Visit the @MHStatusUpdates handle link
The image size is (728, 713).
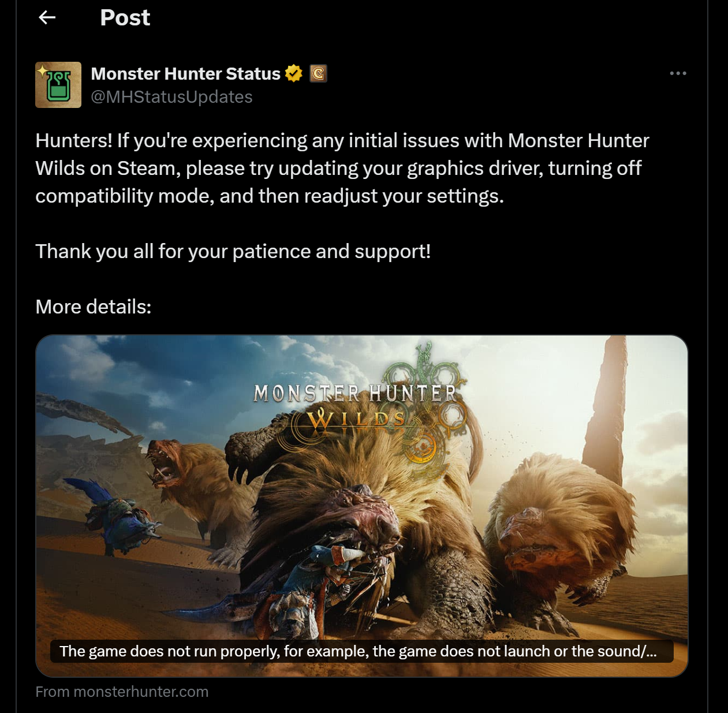coord(171,97)
